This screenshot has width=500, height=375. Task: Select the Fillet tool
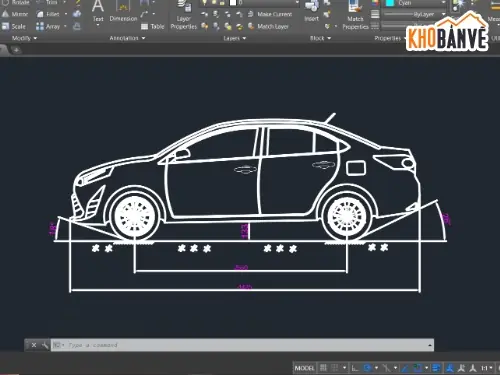tap(48, 14)
